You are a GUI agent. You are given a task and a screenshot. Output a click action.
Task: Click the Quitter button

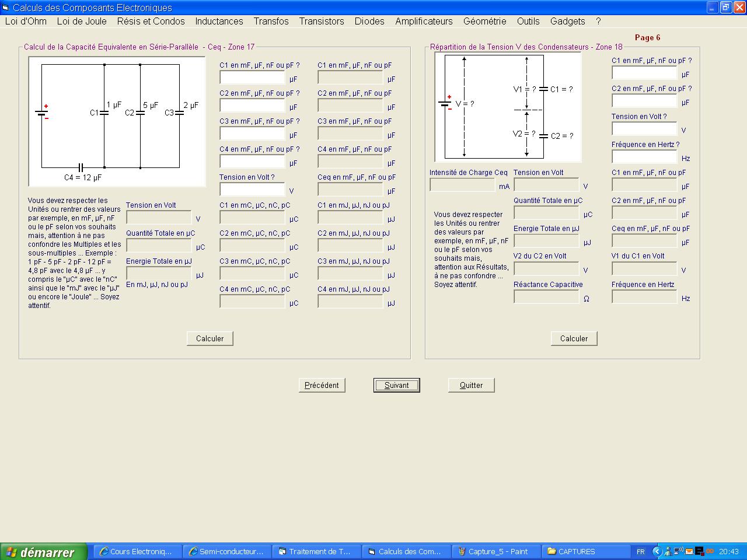pyautogui.click(x=472, y=385)
